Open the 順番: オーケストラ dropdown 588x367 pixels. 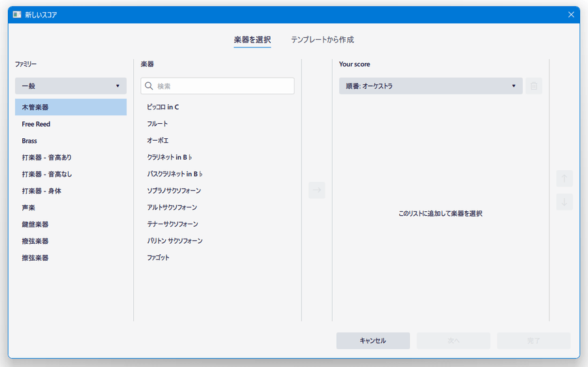(x=431, y=86)
